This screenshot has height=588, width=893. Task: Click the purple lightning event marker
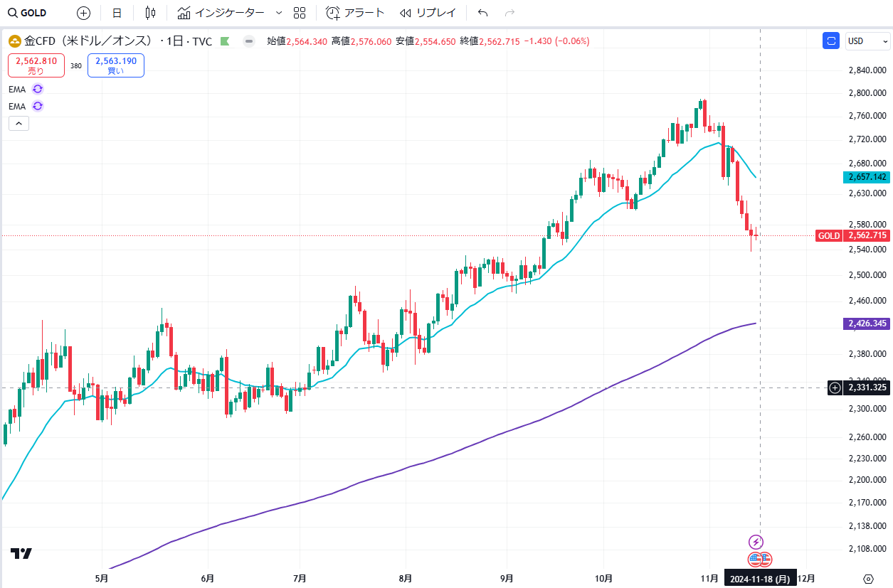tap(756, 542)
